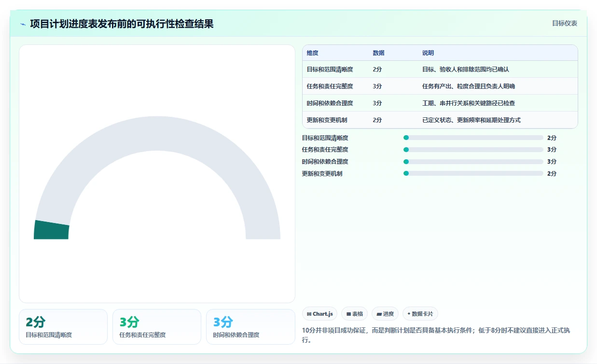Click table cell 目标和范围清晰度
Screen dimensions: 597x364
tap(330, 70)
